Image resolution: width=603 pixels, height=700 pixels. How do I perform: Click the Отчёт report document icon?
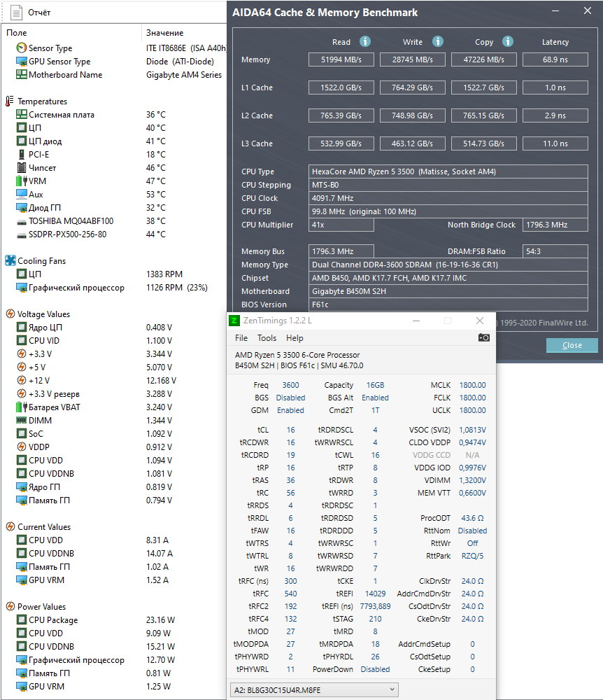(17, 12)
